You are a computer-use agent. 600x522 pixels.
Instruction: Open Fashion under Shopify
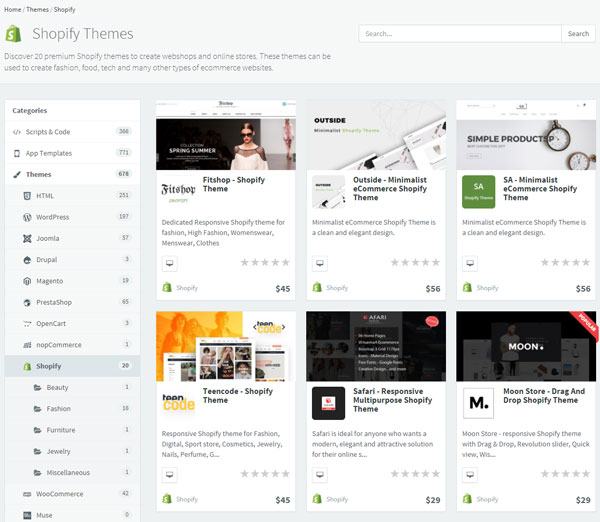[73, 409]
